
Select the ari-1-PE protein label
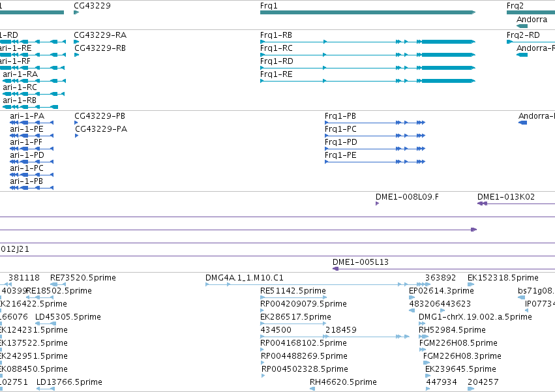point(27,129)
